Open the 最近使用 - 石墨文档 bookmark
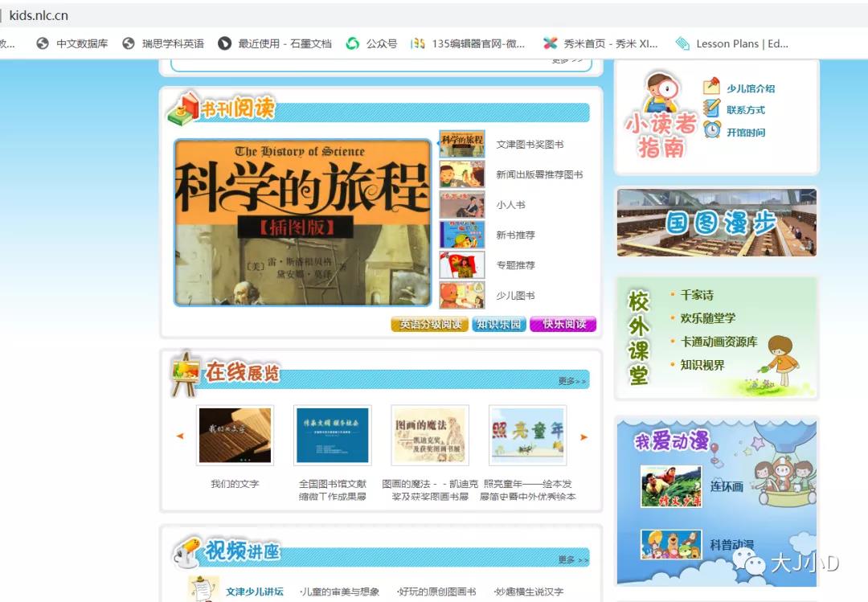The height and width of the screenshot is (602, 868). tap(275, 43)
